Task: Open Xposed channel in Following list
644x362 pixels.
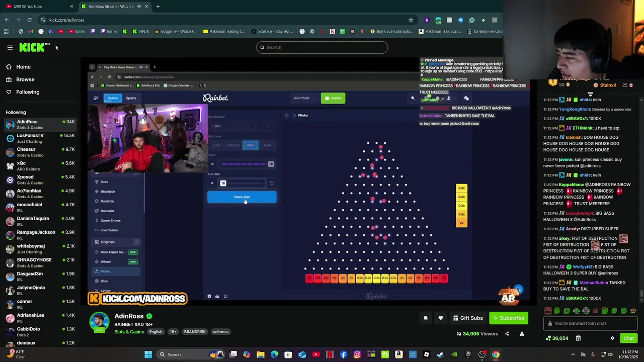Action: pos(40,179)
